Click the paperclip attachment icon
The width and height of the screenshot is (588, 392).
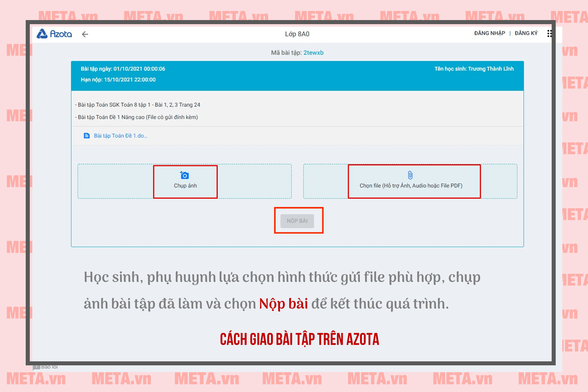point(410,175)
